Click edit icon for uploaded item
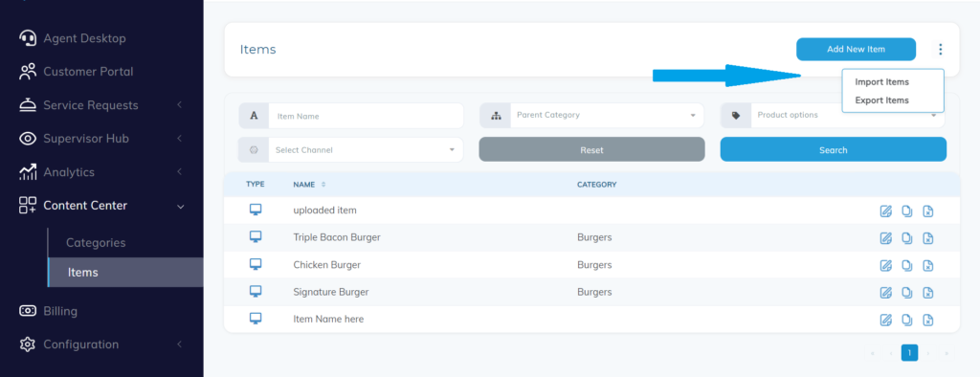This screenshot has width=980, height=377. click(x=885, y=211)
